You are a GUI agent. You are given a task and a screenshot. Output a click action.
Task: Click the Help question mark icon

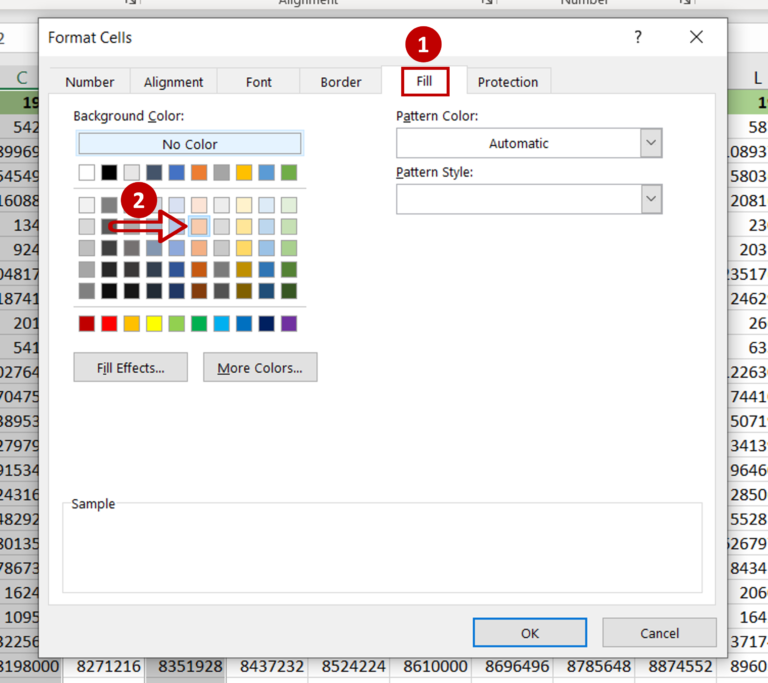coord(638,37)
